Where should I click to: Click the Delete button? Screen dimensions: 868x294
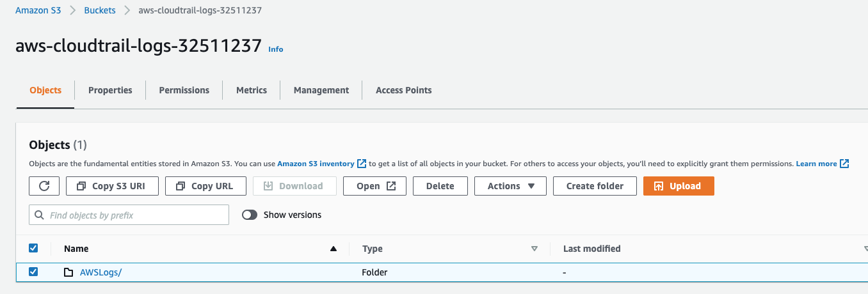pos(440,186)
